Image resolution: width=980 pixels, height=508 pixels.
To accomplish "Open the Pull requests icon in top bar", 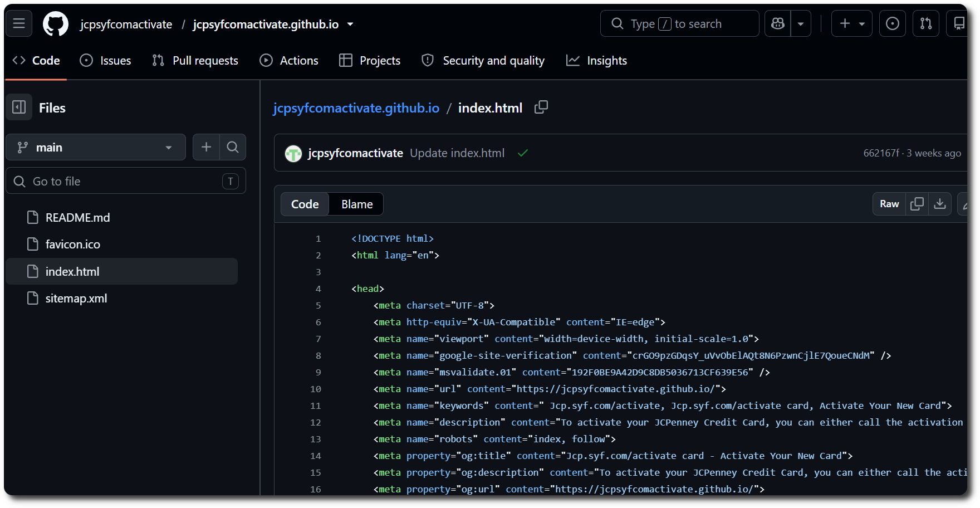I will pos(925,23).
